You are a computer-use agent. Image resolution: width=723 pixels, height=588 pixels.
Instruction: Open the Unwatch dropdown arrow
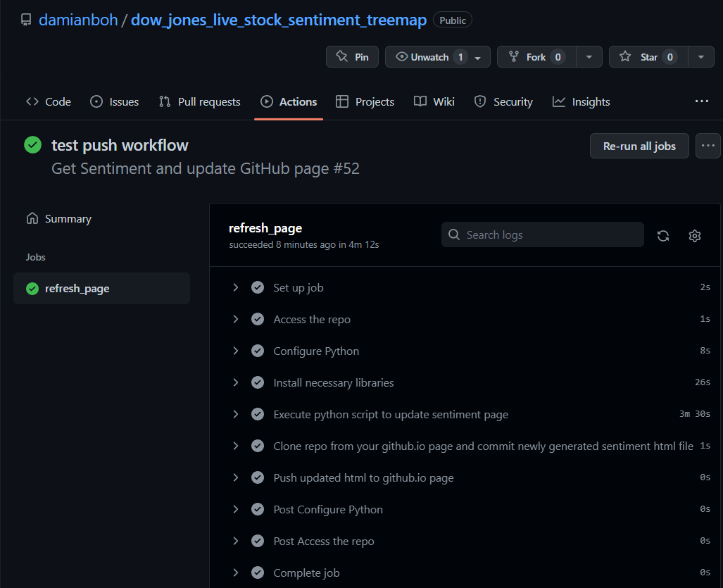coord(478,58)
